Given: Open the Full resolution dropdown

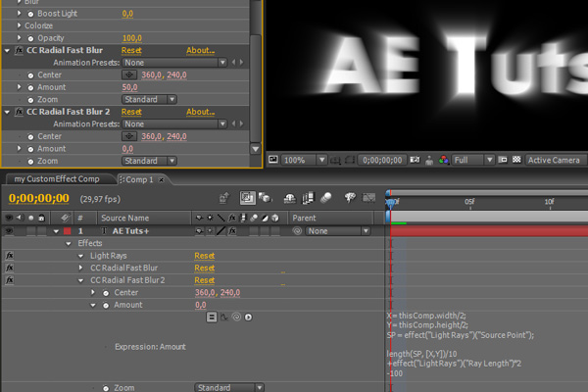Looking at the screenshot, I should pyautogui.click(x=473, y=160).
